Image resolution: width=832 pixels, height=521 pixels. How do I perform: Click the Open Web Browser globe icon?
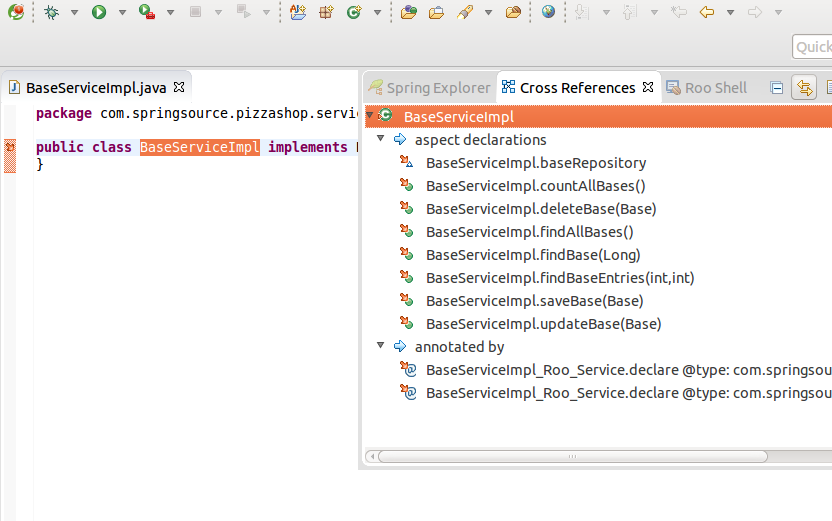548,12
